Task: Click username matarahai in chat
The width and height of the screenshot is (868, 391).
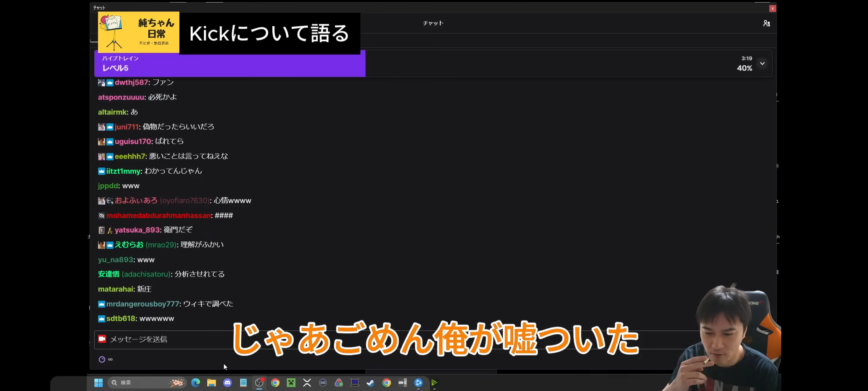Action: [116, 289]
